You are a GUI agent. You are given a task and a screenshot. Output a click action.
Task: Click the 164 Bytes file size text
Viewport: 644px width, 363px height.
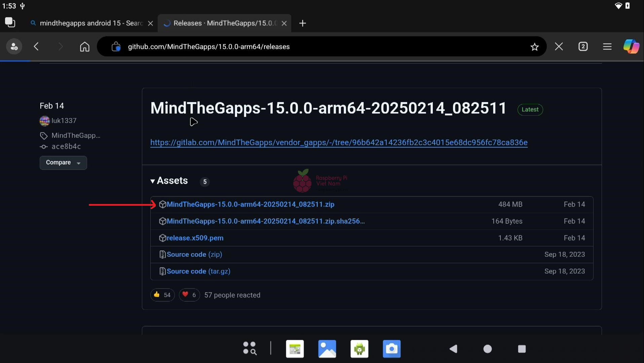[507, 221]
